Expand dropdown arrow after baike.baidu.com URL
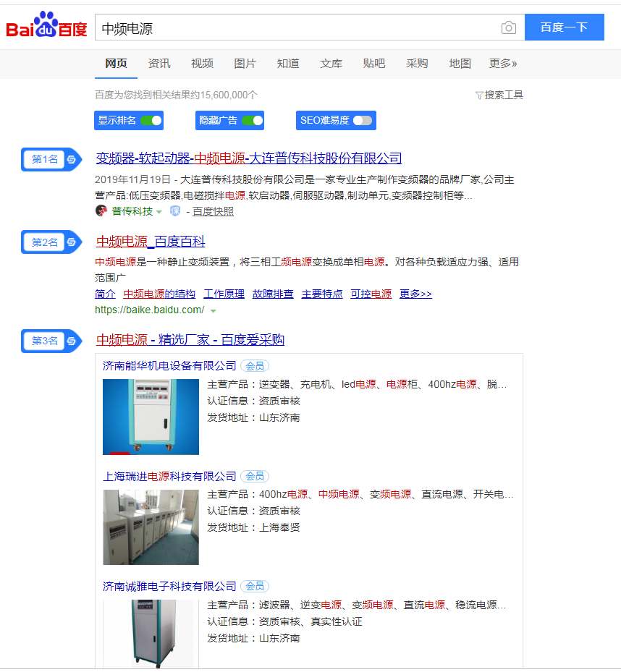The image size is (621, 672). click(213, 311)
